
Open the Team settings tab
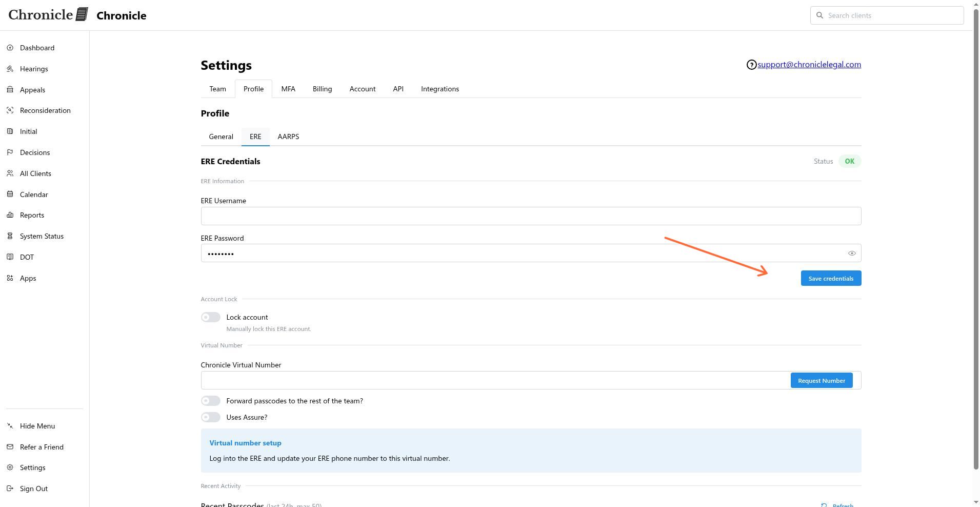(x=217, y=89)
